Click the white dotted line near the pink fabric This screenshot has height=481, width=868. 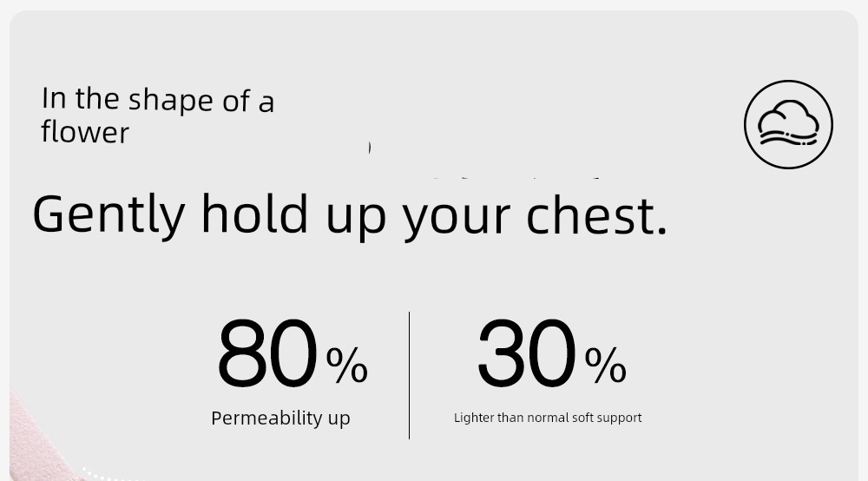102,474
